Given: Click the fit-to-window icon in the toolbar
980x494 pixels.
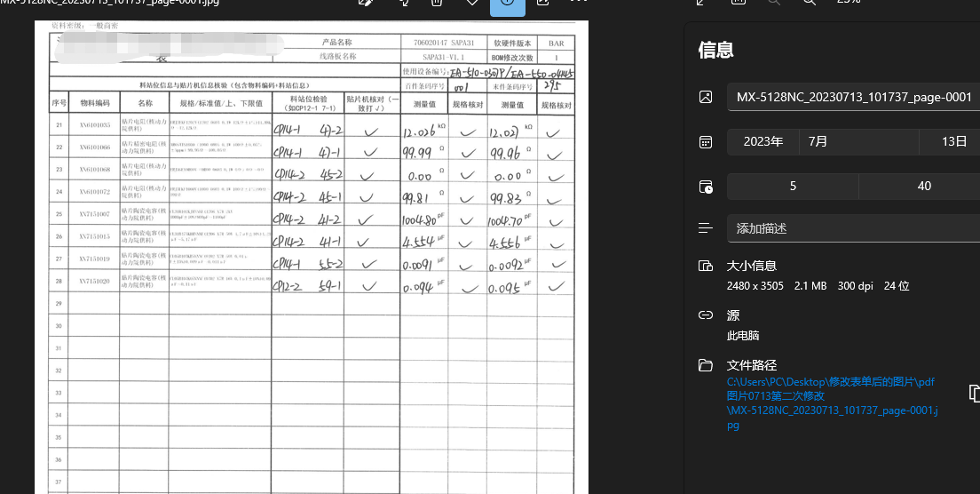Looking at the screenshot, I should click(x=738, y=3).
